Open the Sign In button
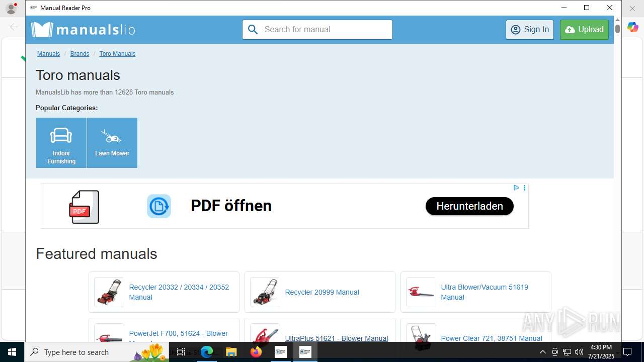The height and width of the screenshot is (362, 644). [530, 30]
